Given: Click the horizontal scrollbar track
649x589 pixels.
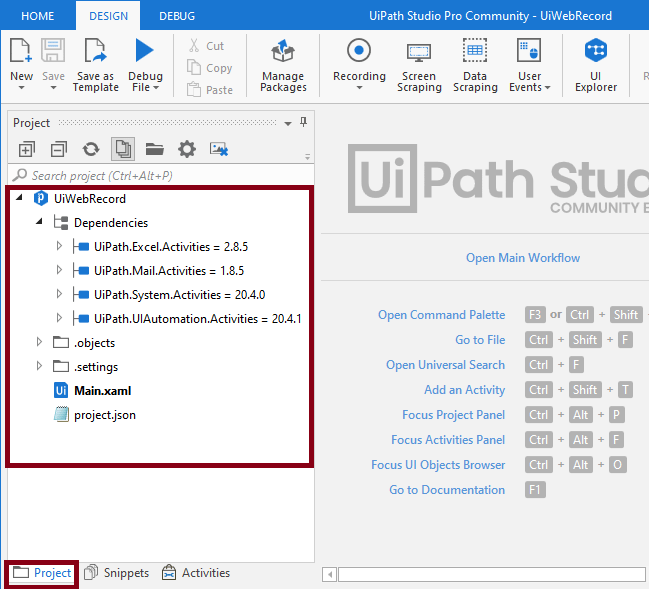Looking at the screenshot, I should pos(493,574).
